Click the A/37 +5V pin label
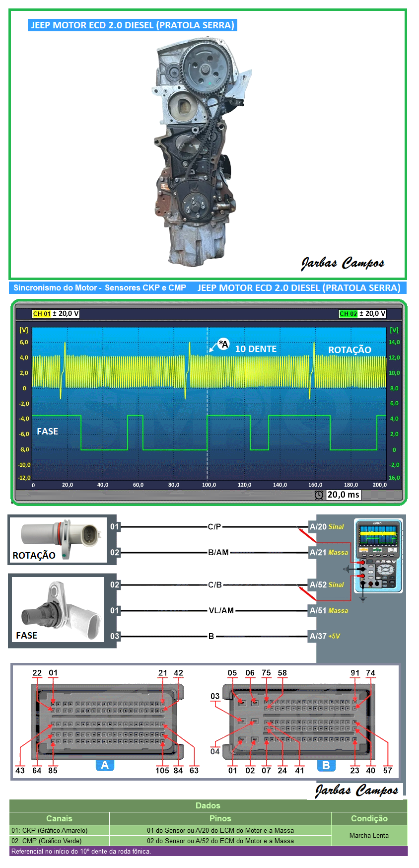This screenshot has height=868, width=419. [325, 636]
